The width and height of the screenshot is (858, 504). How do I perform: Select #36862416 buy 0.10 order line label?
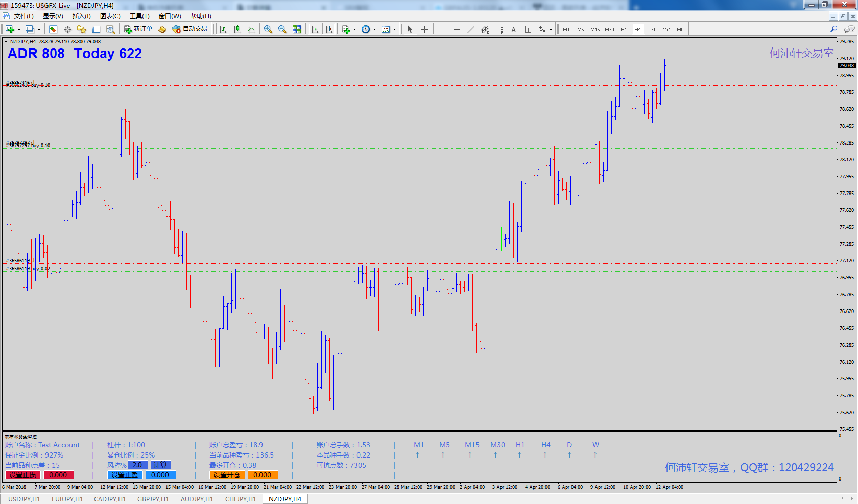coord(29,85)
